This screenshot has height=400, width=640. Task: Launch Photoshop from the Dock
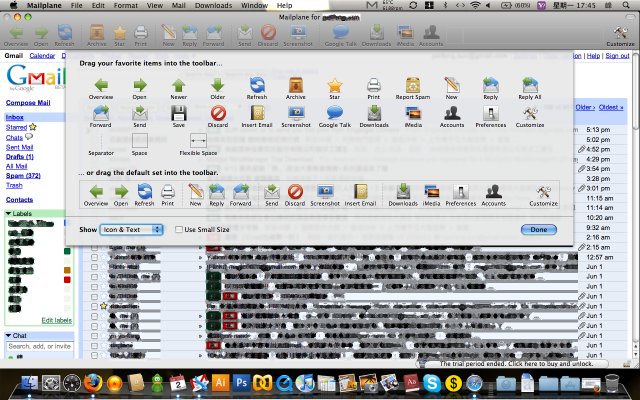click(241, 383)
